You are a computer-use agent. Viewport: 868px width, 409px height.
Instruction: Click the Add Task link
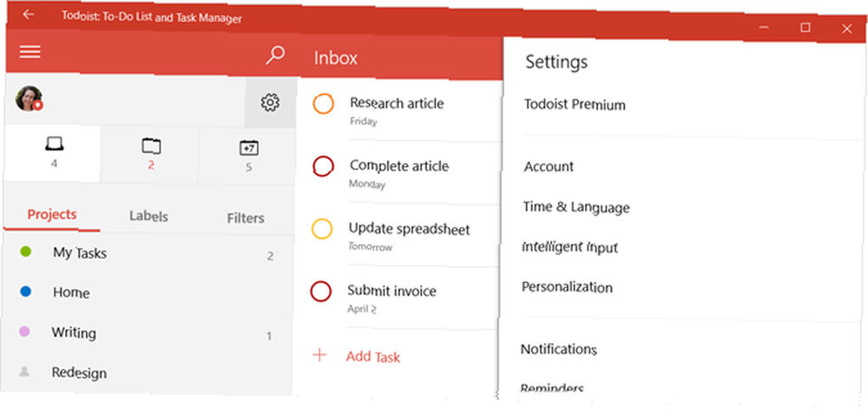point(373,357)
